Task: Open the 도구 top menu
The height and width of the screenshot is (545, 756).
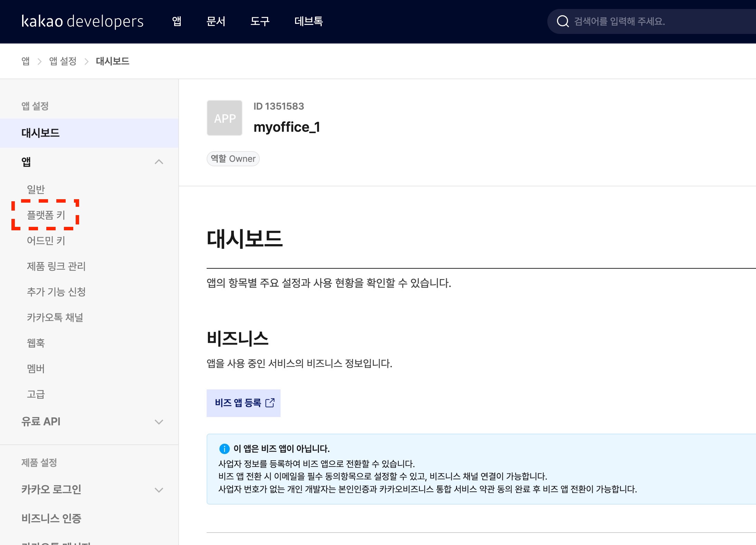Action: pos(260,21)
